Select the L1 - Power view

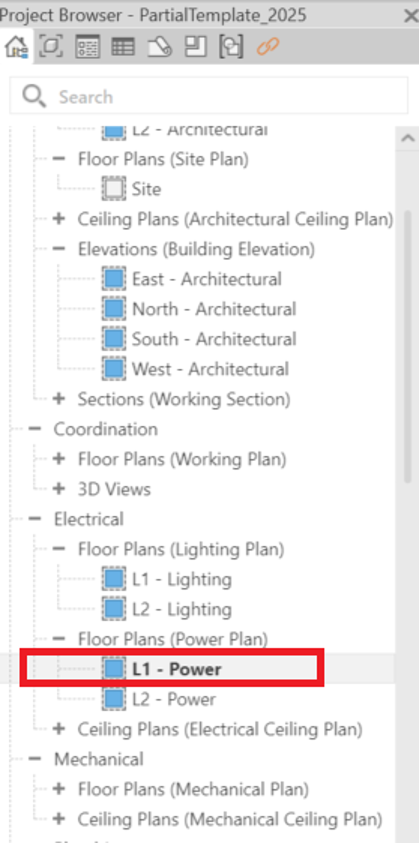tap(177, 669)
